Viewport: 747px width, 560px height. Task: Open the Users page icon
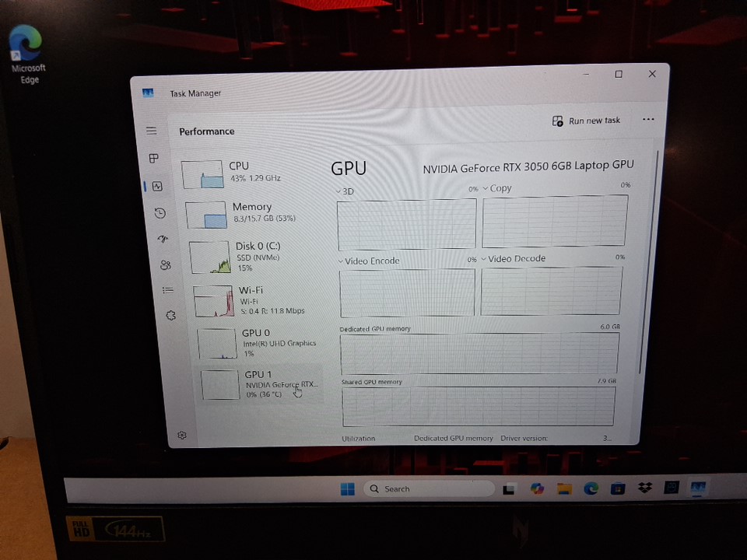pos(166,265)
